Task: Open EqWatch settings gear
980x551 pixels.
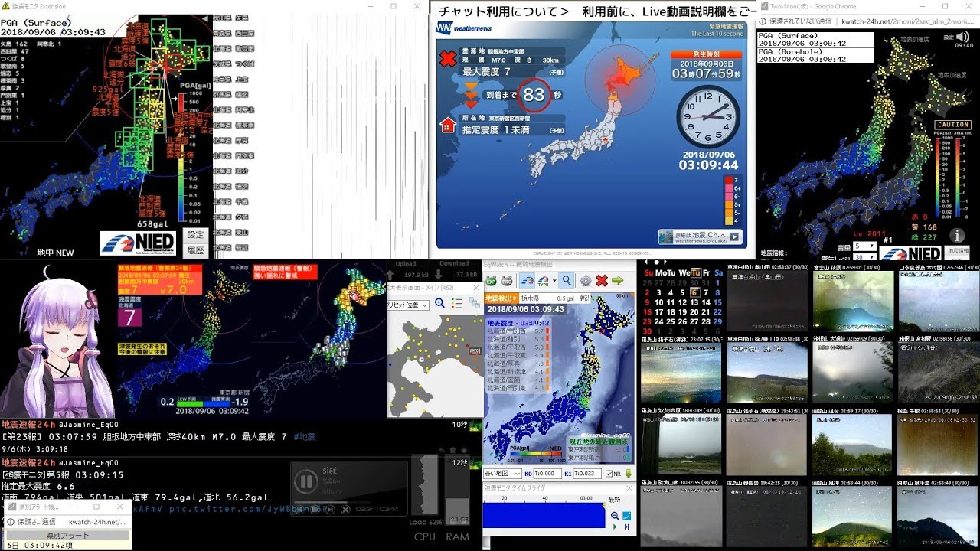Action: click(x=586, y=281)
